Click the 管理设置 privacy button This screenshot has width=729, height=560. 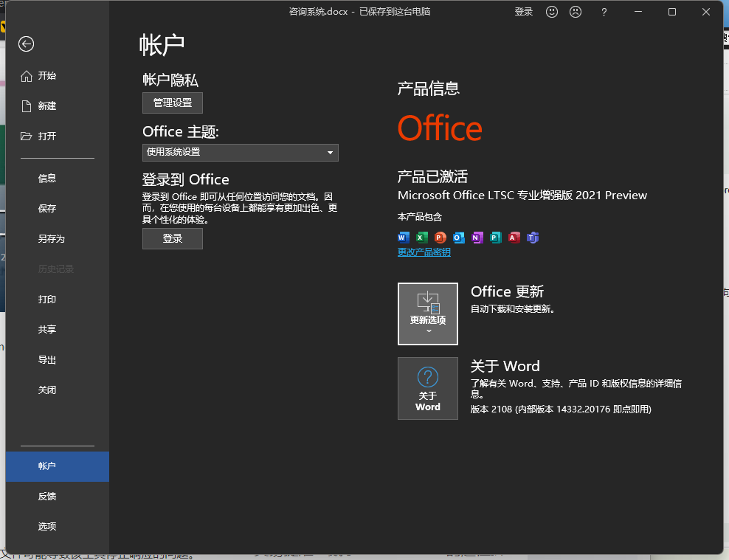pyautogui.click(x=173, y=103)
